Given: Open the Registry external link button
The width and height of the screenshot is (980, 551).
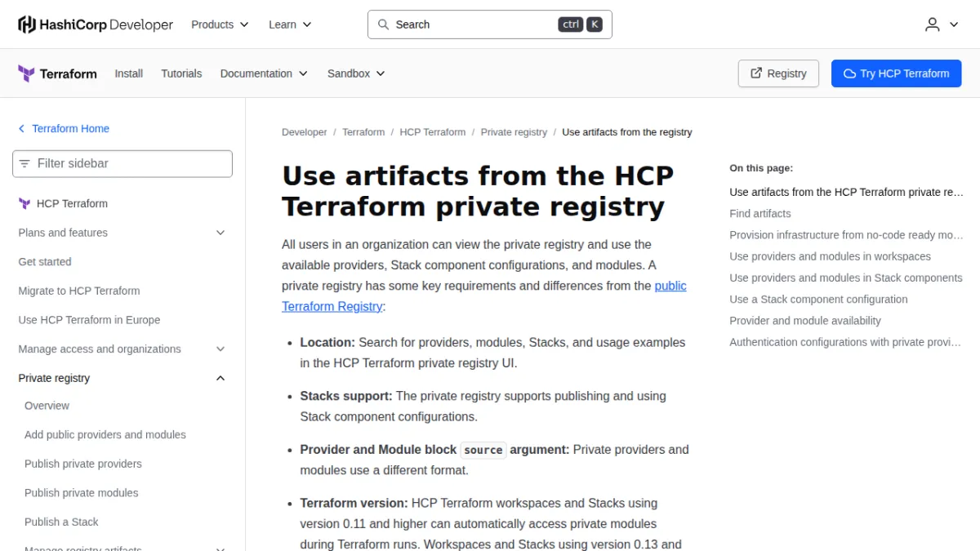Looking at the screenshot, I should (778, 73).
